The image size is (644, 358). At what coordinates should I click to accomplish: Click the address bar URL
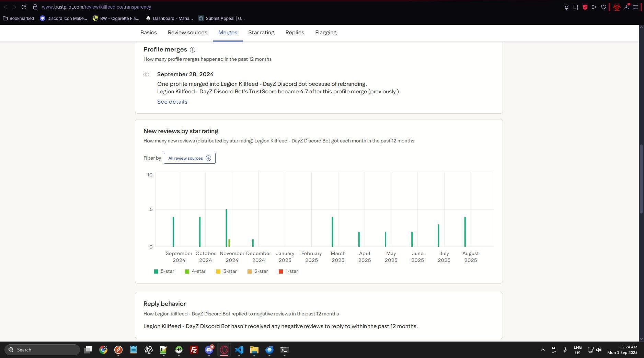click(96, 7)
